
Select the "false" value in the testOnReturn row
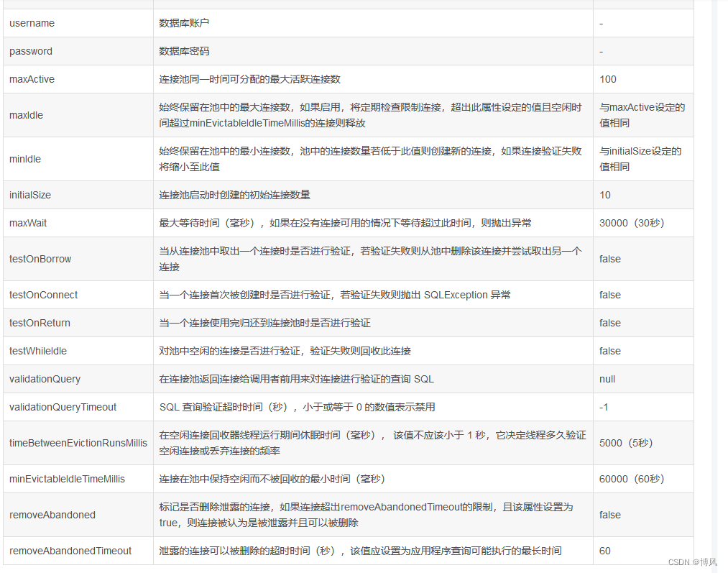tap(610, 323)
